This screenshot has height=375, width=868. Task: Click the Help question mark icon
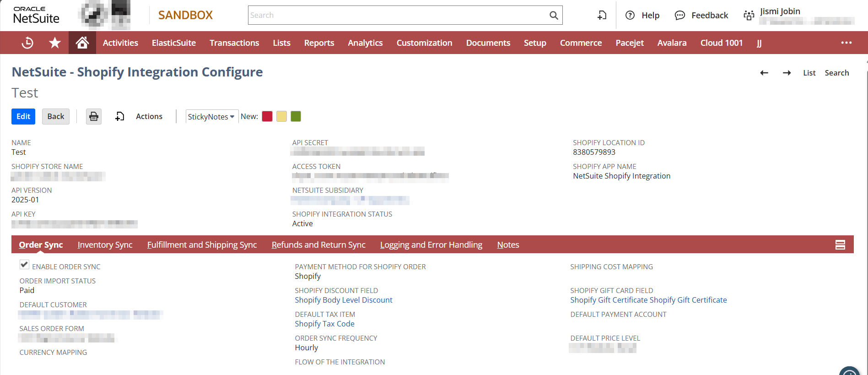click(x=630, y=15)
